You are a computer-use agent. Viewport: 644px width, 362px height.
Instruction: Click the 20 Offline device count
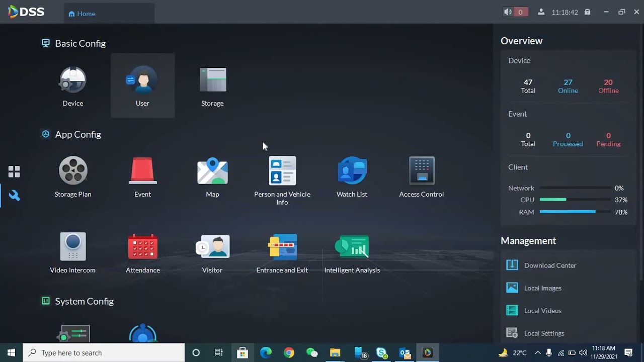(x=608, y=86)
